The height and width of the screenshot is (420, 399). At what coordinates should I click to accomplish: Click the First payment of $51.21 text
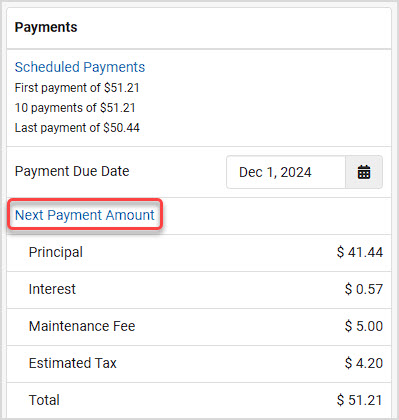tap(77, 88)
